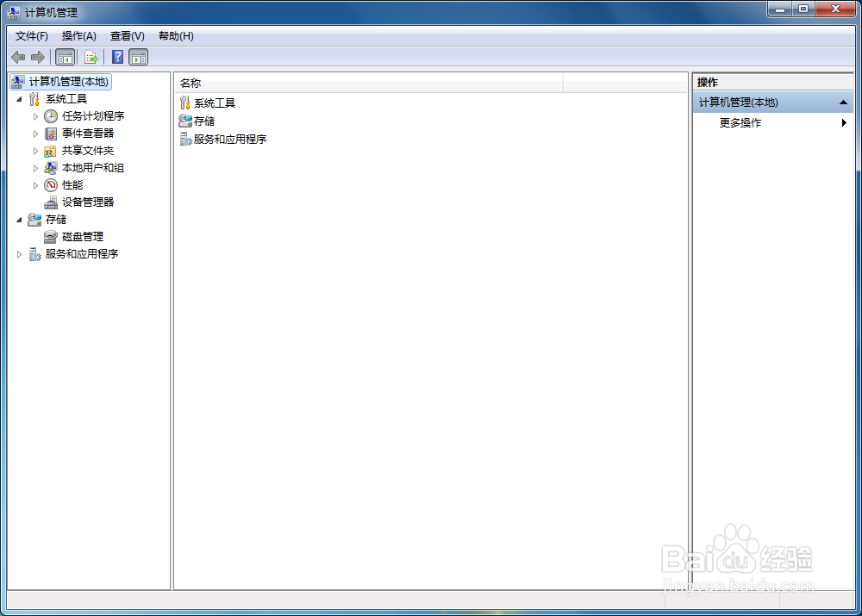
Task: Select 系统工具 text in the center list
Action: pyautogui.click(x=215, y=103)
